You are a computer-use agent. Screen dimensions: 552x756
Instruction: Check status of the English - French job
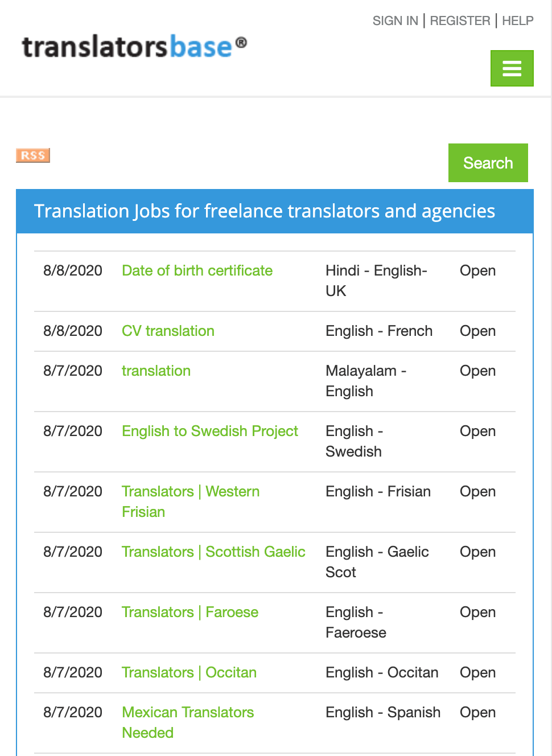[x=477, y=331]
